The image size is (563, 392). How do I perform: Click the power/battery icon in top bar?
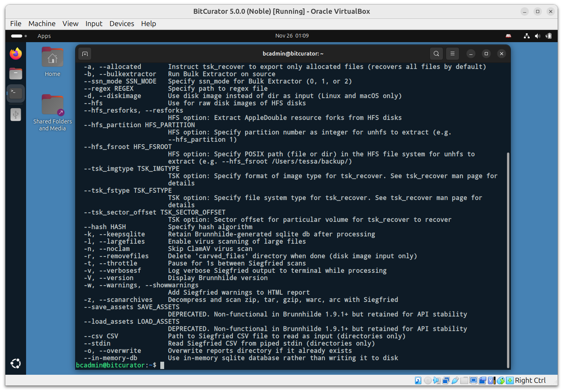[549, 36]
